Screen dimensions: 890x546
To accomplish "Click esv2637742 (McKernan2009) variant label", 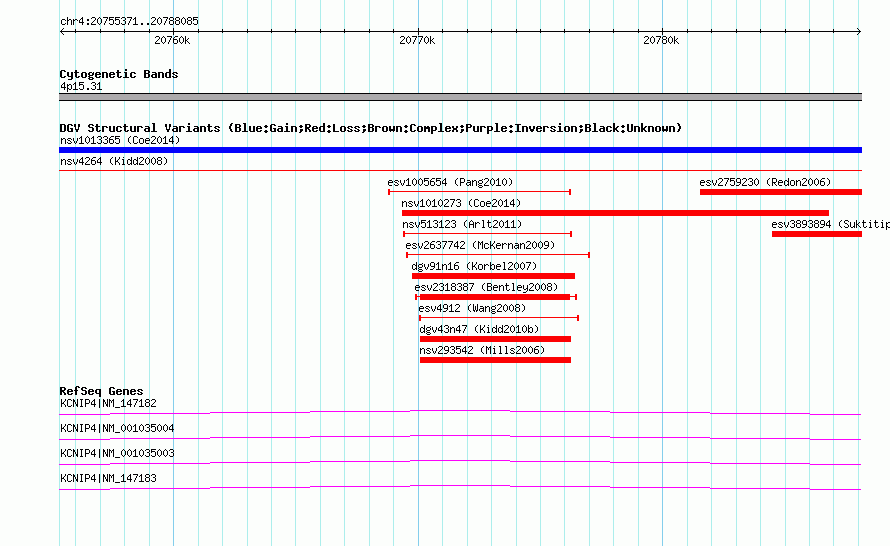I will (x=480, y=245).
